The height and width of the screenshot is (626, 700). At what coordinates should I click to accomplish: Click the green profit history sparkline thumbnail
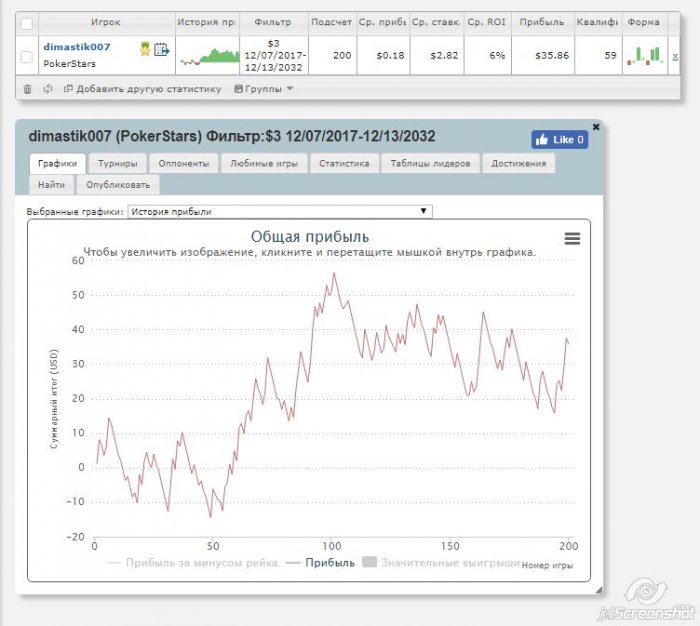pos(209,57)
